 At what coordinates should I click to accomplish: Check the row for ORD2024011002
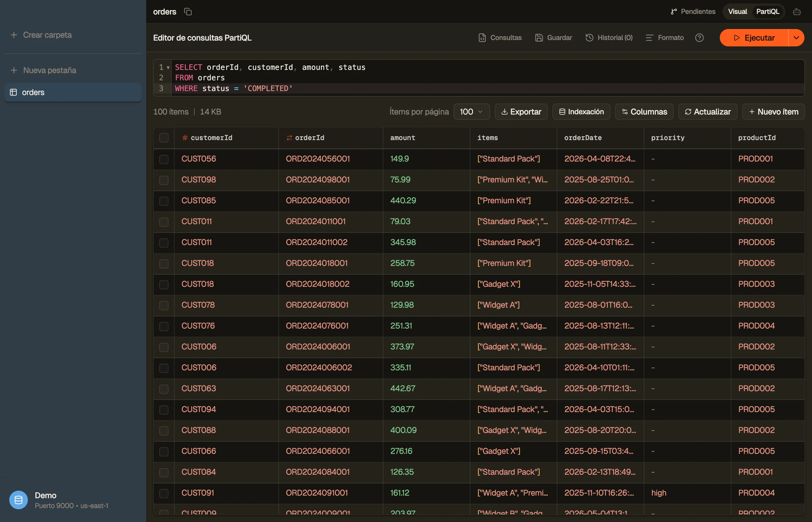click(x=164, y=243)
